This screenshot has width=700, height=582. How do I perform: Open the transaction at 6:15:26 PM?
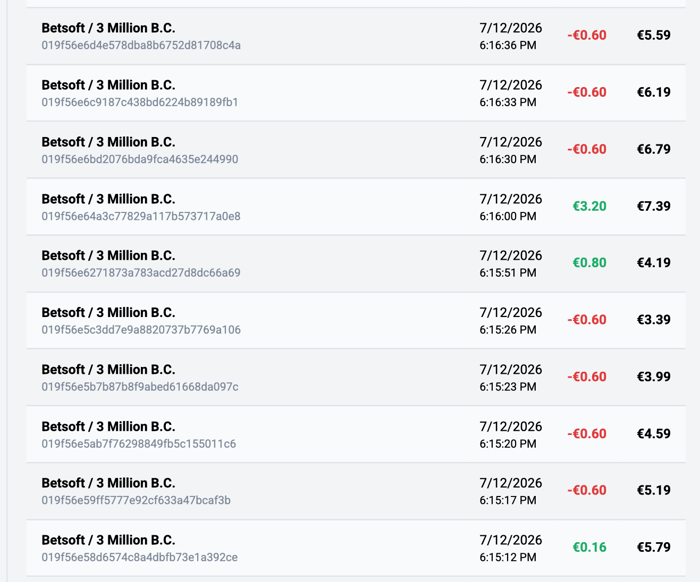[x=356, y=320]
